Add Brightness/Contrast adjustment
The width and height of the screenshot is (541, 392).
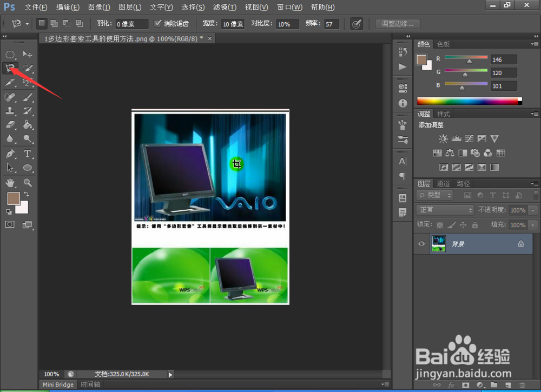pyautogui.click(x=443, y=138)
